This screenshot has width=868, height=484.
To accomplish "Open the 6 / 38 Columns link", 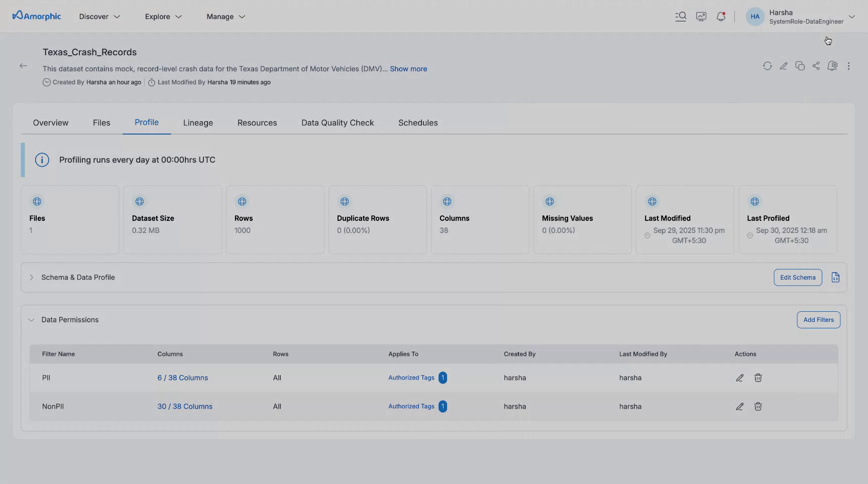I will click(x=182, y=378).
